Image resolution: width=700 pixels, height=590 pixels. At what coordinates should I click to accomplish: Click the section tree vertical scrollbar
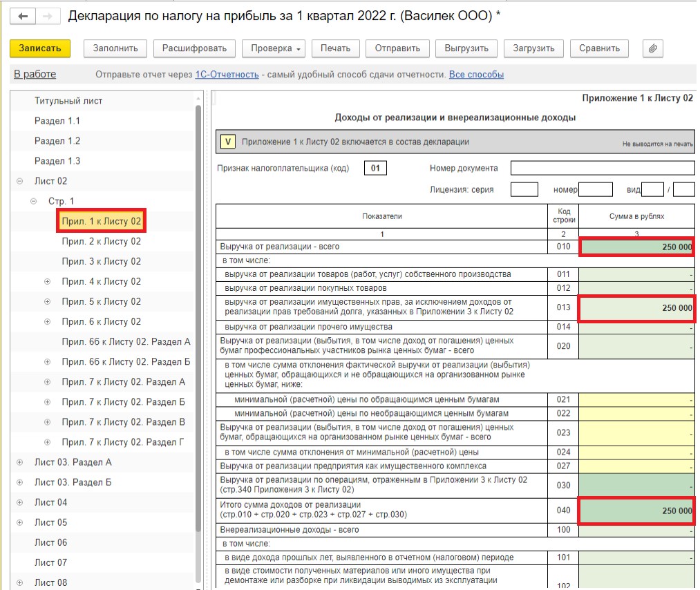click(x=198, y=318)
